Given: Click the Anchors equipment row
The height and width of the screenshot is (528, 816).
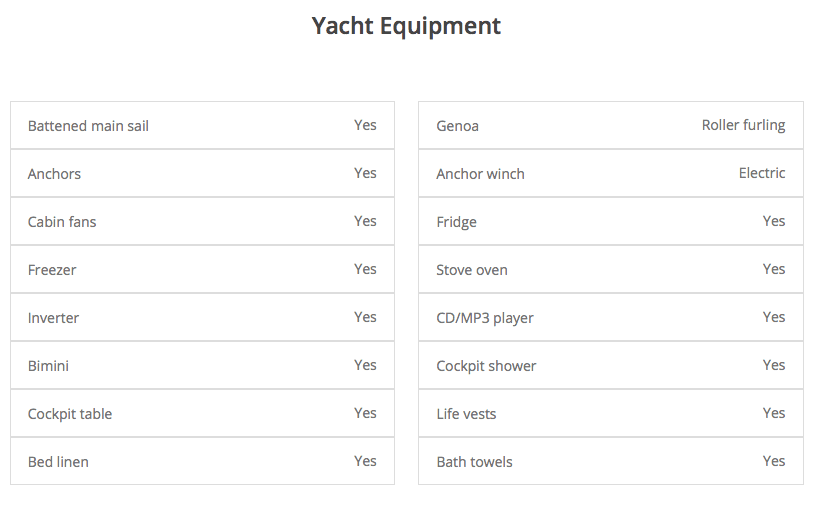Looking at the screenshot, I should tap(202, 173).
